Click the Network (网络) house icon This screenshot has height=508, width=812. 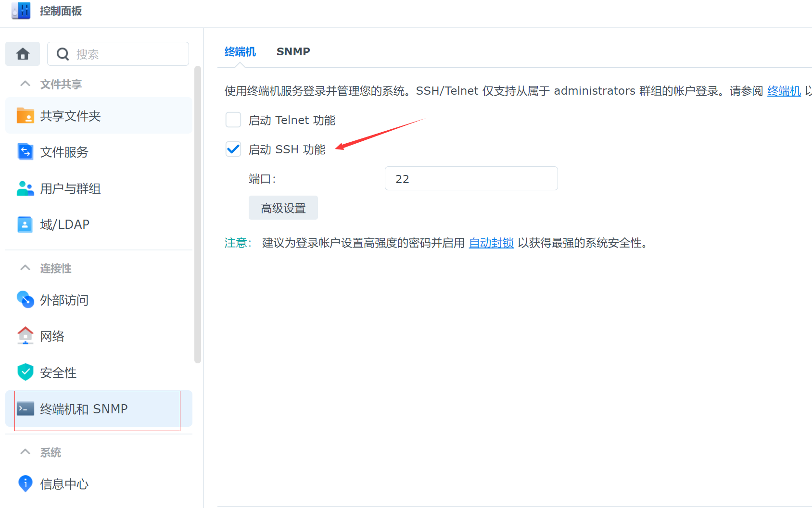click(x=25, y=335)
